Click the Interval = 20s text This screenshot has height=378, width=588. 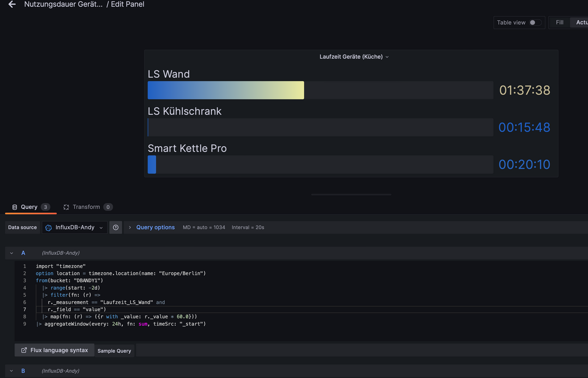click(248, 227)
